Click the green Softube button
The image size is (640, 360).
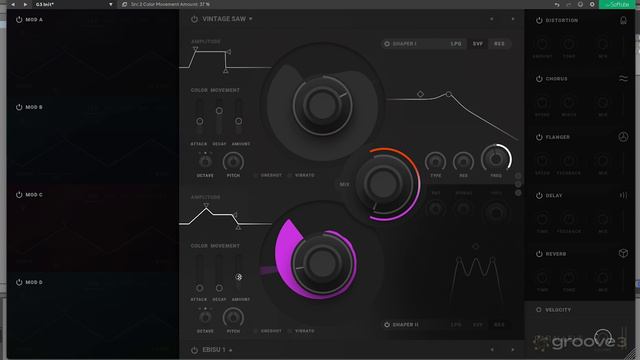click(x=617, y=4)
